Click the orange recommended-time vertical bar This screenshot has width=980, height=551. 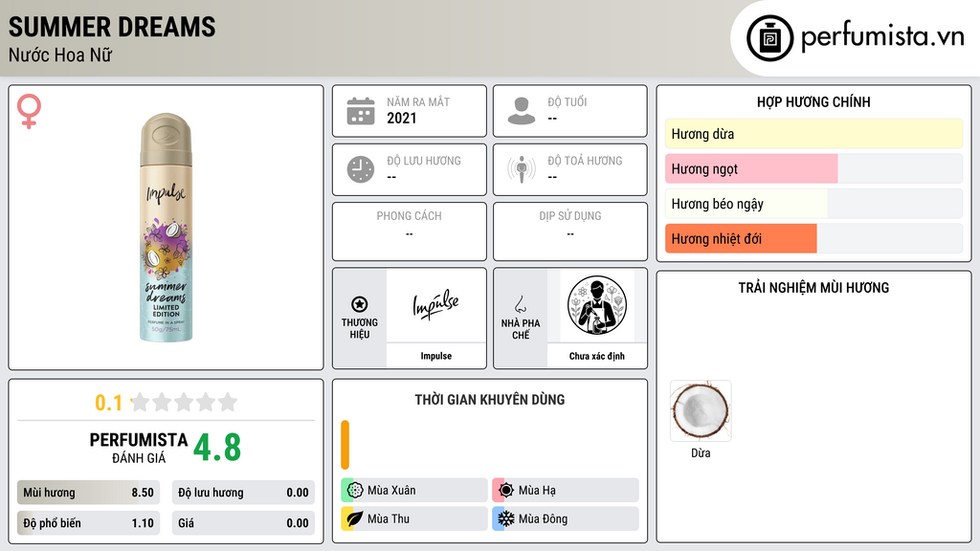tap(345, 445)
